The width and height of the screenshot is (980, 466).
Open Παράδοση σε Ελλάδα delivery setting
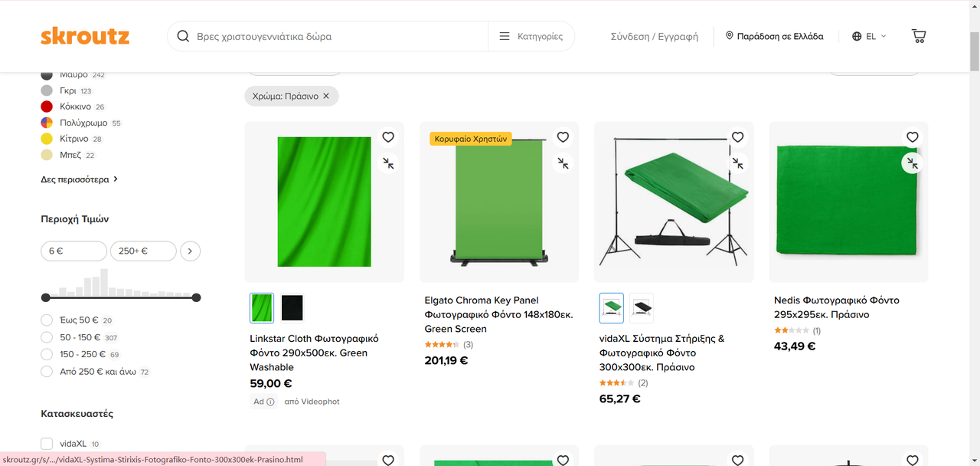(x=774, y=36)
